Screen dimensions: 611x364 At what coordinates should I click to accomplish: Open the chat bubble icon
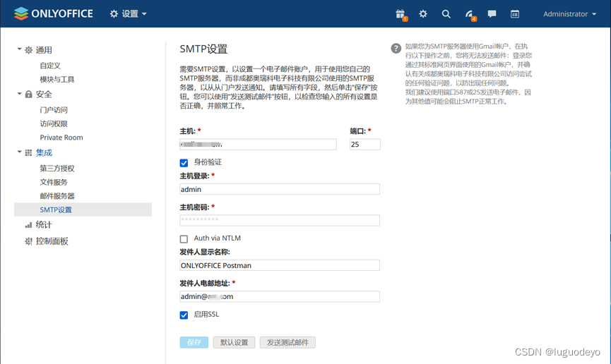click(492, 14)
